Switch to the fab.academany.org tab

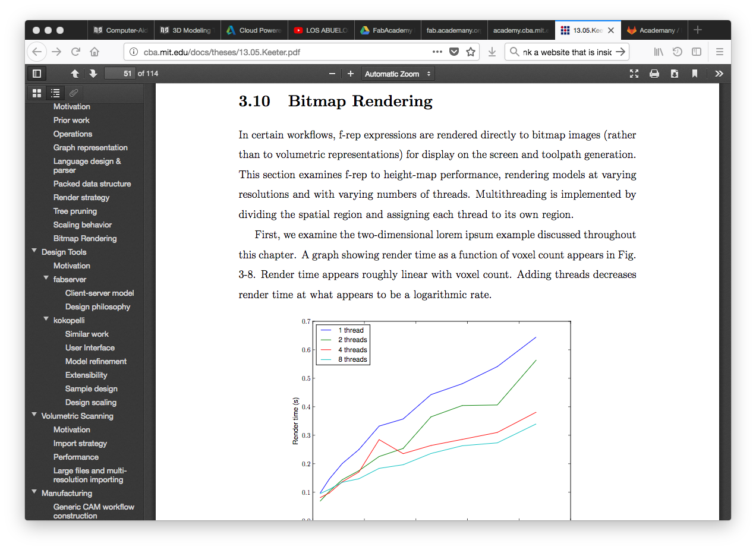(454, 30)
